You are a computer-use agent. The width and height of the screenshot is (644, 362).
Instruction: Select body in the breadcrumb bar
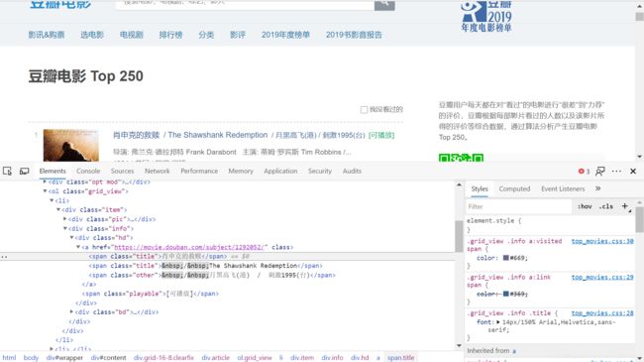pos(31,358)
